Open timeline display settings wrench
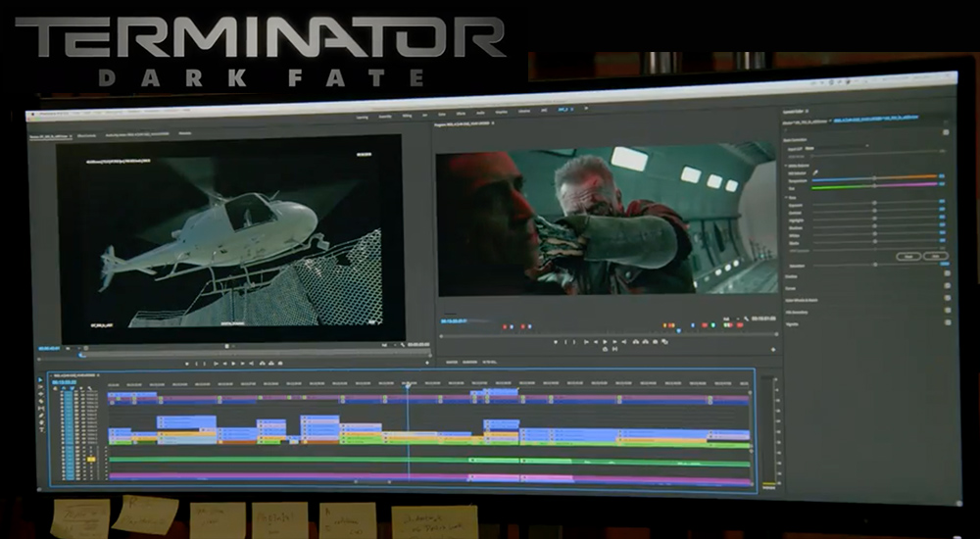980x539 pixels. (x=90, y=388)
